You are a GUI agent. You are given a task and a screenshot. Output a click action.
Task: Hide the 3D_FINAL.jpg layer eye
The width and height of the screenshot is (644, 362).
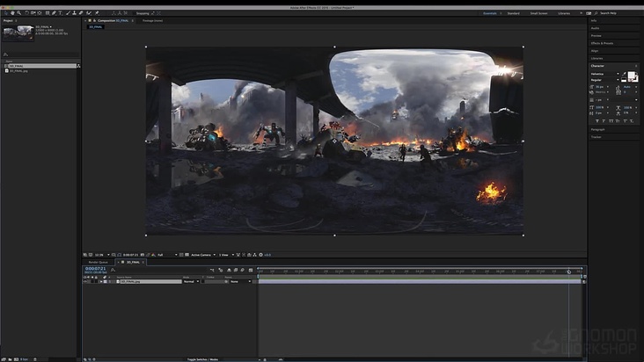point(85,282)
